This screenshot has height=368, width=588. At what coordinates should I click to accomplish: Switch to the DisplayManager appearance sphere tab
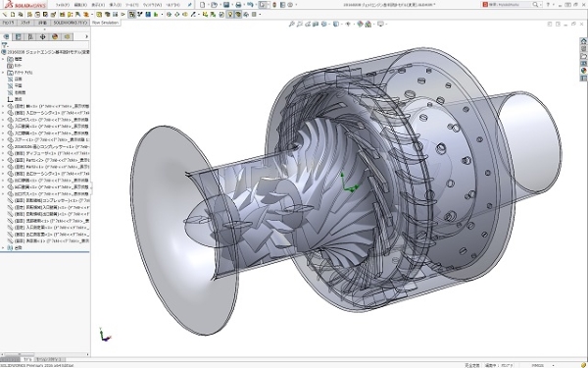pos(55,37)
